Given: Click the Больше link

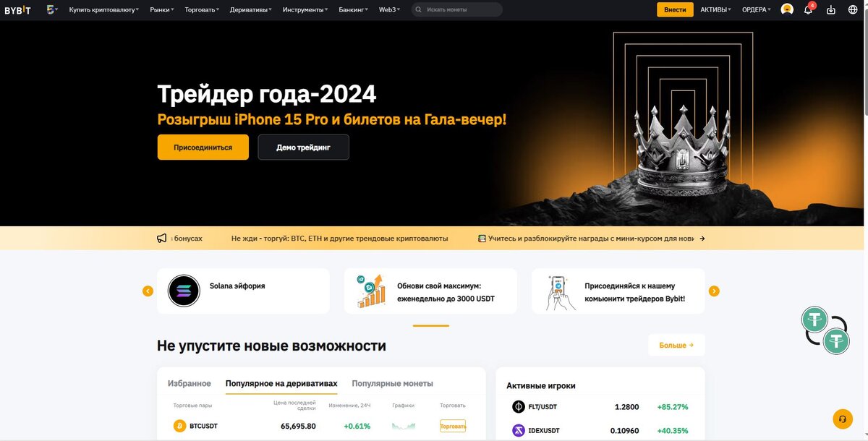Looking at the screenshot, I should pos(676,345).
